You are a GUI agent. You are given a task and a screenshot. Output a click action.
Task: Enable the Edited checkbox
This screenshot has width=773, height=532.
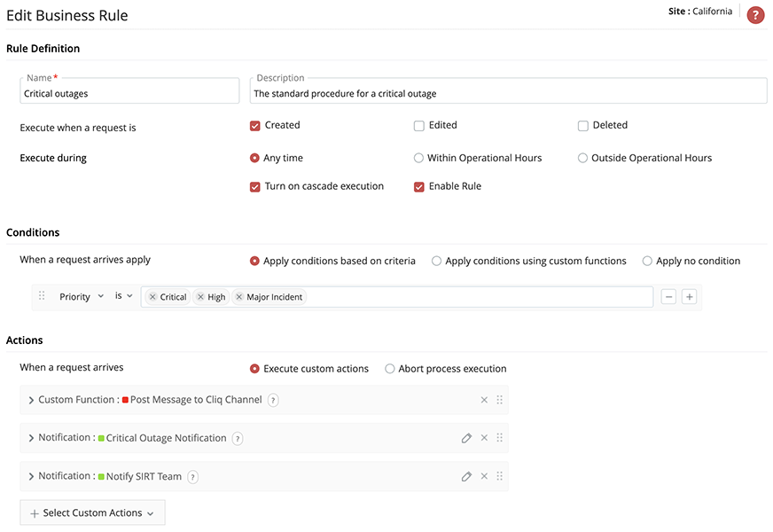419,126
